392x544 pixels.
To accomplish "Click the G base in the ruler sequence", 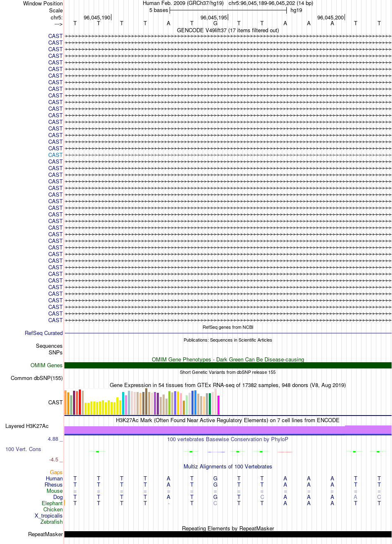I will pos(215,23).
